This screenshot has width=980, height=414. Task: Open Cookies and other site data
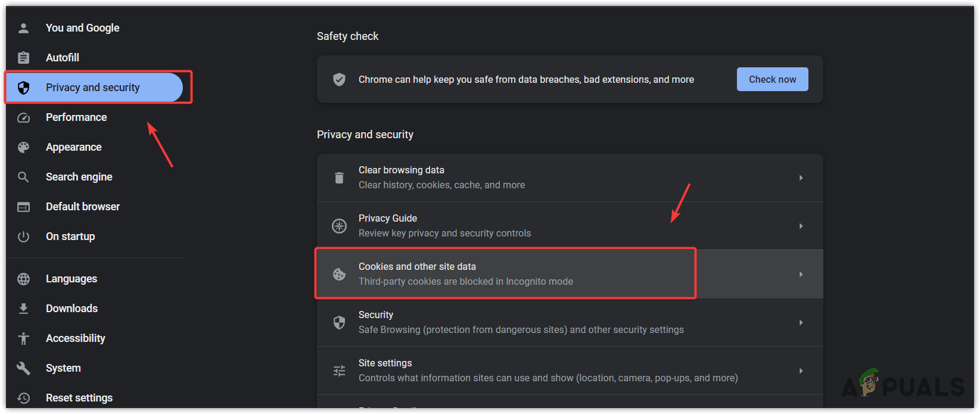[417, 267]
